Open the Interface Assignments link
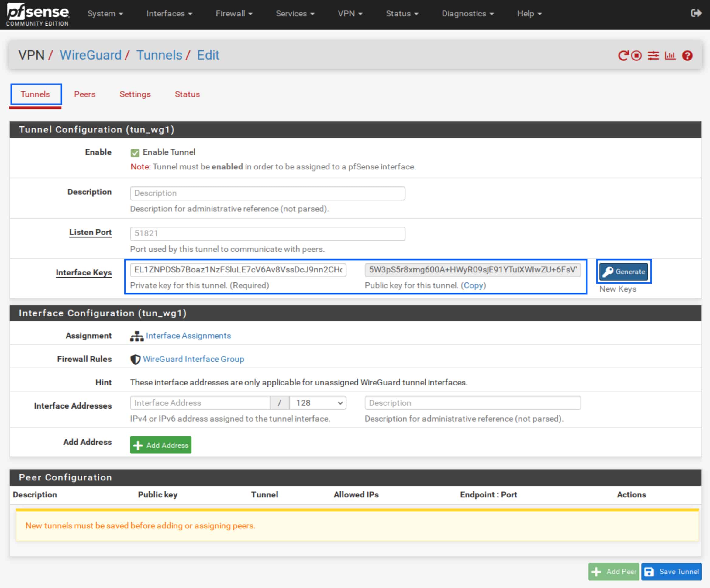The image size is (710, 588). tap(188, 336)
